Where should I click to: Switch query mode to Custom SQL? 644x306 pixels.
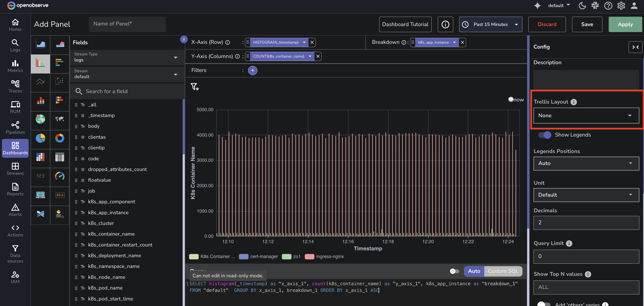click(503, 271)
